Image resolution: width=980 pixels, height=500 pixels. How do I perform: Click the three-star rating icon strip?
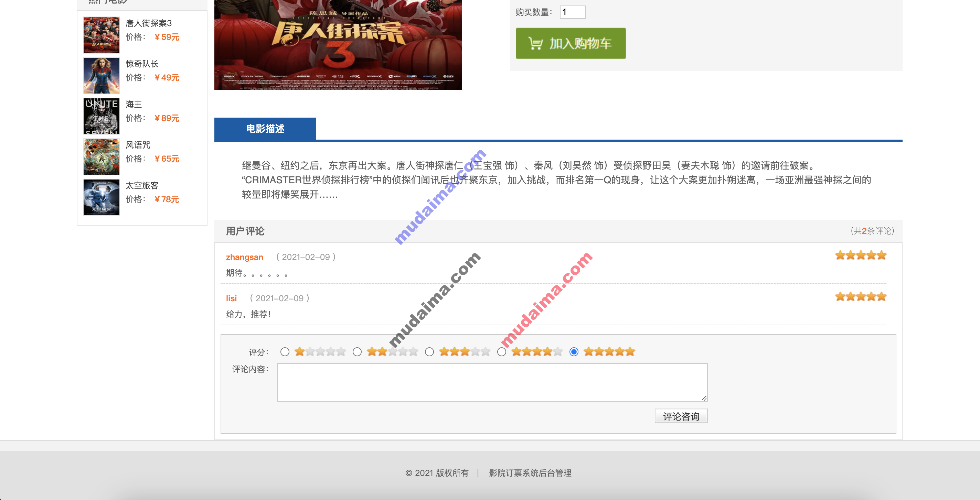tap(465, 352)
